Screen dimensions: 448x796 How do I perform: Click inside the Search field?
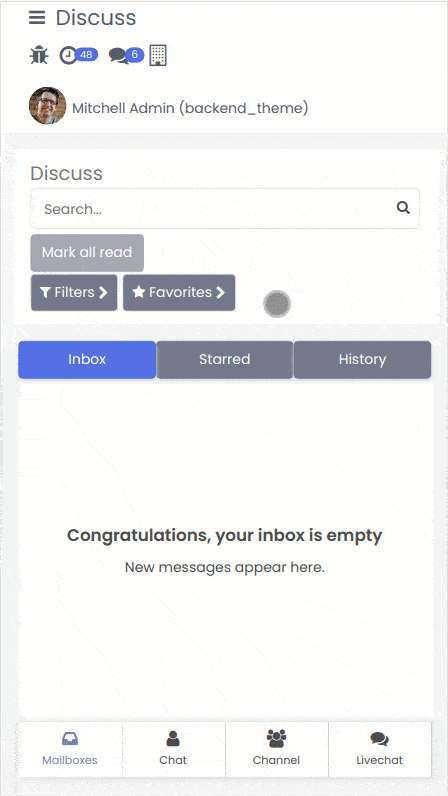click(x=225, y=209)
